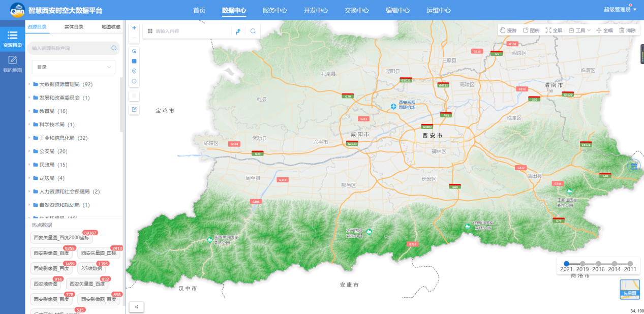This screenshot has width=644, height=314.
Task: Click the zoom in plus button
Action: [x=134, y=28]
